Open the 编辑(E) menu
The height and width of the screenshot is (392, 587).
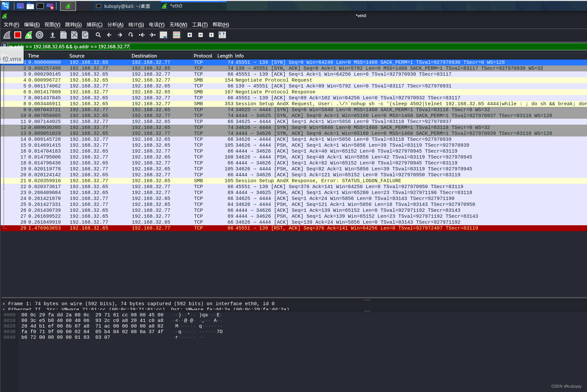click(x=32, y=25)
